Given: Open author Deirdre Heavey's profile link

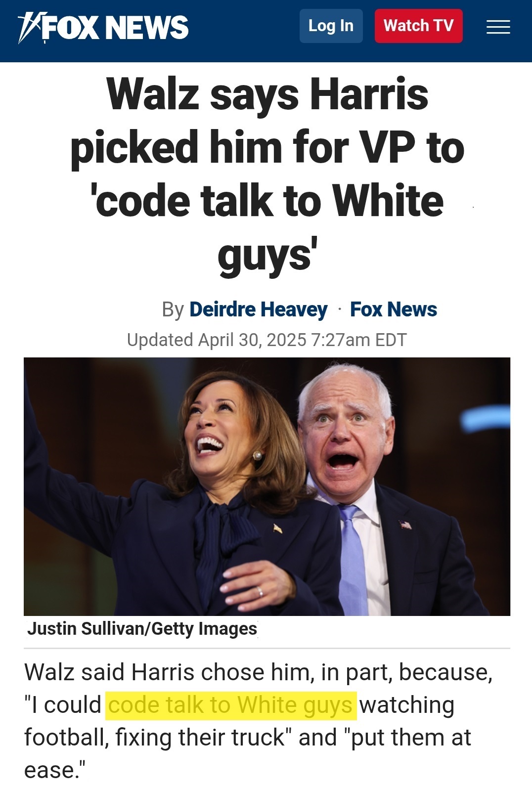Looking at the screenshot, I should [x=258, y=309].
